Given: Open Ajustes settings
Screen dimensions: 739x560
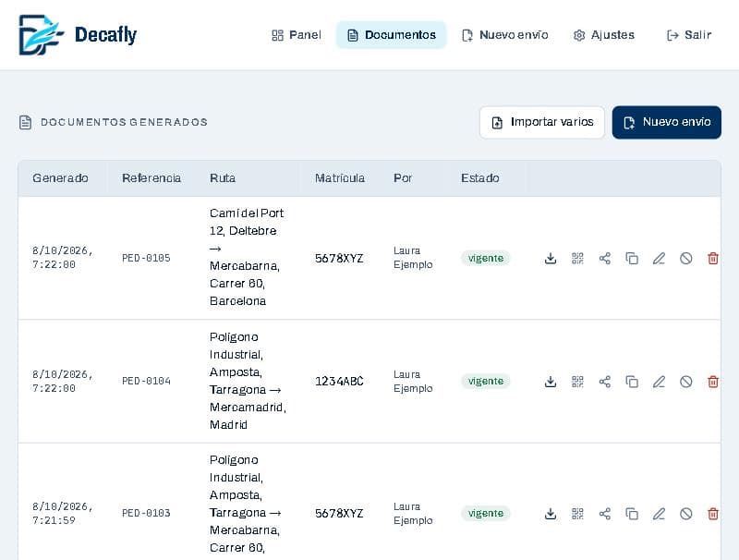Looking at the screenshot, I should 604,35.
